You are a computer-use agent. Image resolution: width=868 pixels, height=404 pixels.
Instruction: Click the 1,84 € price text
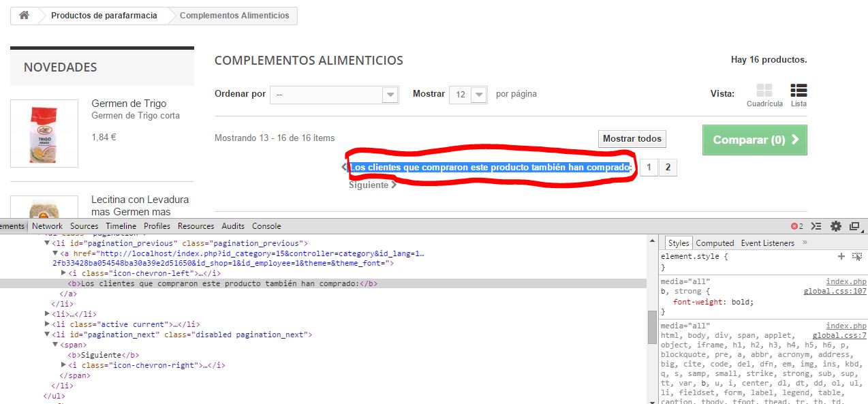104,137
